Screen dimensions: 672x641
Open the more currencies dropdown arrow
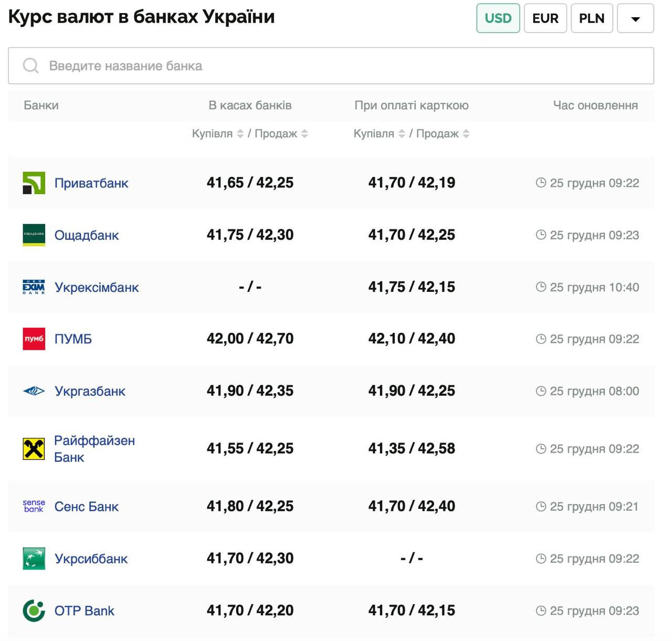pyautogui.click(x=635, y=18)
